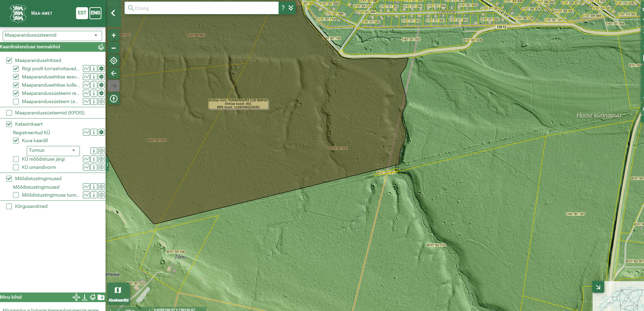Screen dimensions: 644x311
Task: Check Maaparandussüsteemid (KPOIS) layer
Action: click(x=9, y=113)
